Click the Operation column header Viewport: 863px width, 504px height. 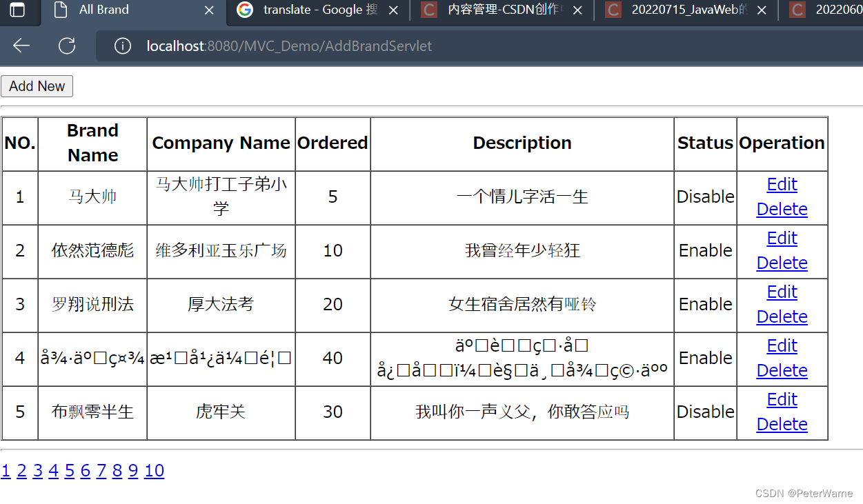coord(782,143)
